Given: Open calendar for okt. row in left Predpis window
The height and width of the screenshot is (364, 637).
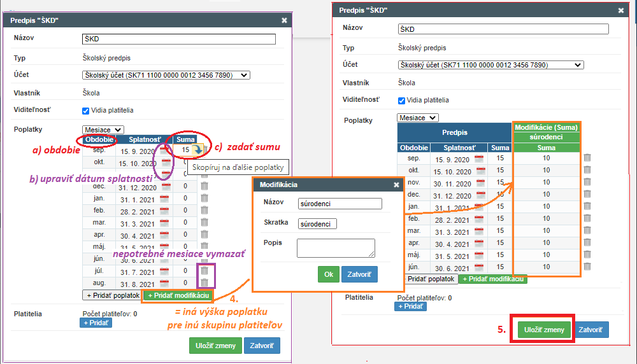Looking at the screenshot, I should coord(166,163).
